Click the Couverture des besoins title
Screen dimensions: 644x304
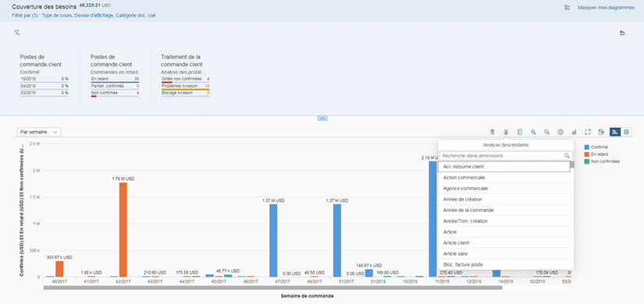[x=44, y=7]
